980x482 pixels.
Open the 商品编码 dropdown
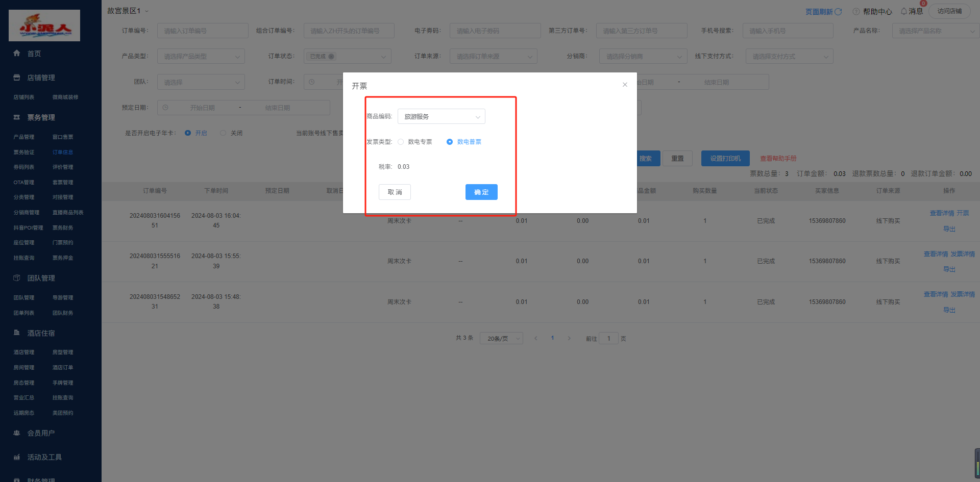(441, 117)
